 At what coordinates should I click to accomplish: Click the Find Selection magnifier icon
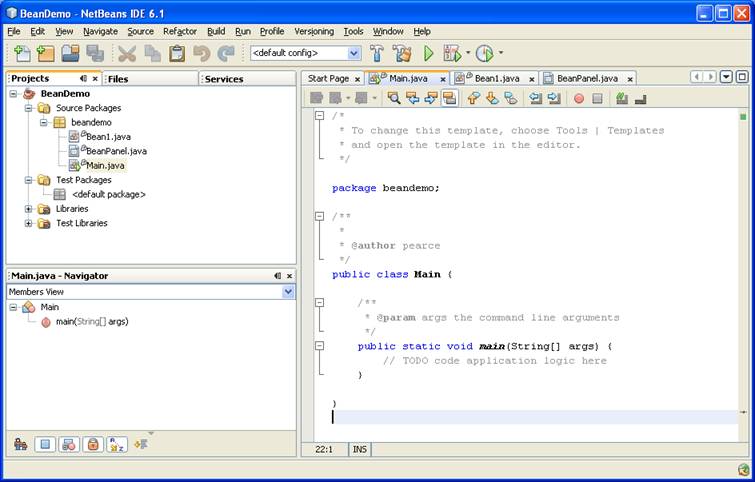394,98
